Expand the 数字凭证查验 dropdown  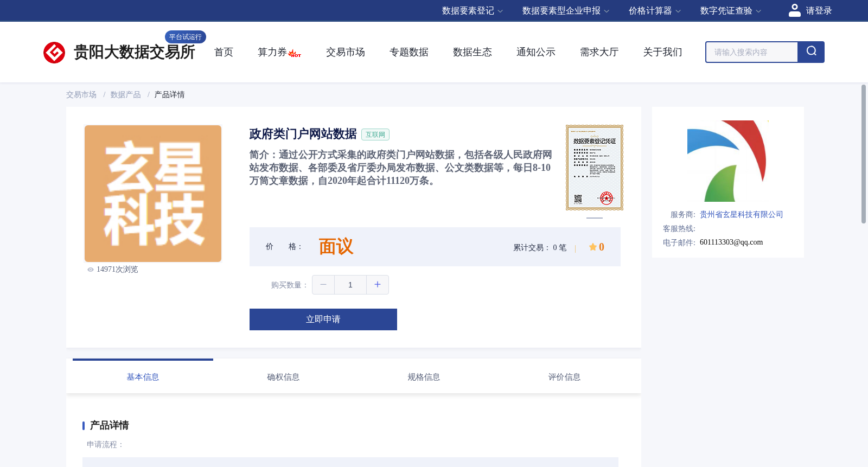(730, 11)
